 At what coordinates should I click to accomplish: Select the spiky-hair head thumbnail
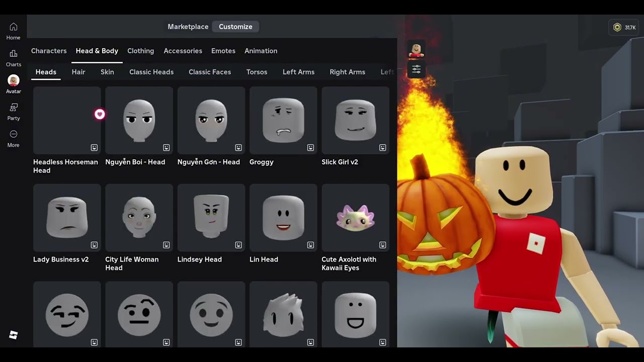click(x=283, y=314)
